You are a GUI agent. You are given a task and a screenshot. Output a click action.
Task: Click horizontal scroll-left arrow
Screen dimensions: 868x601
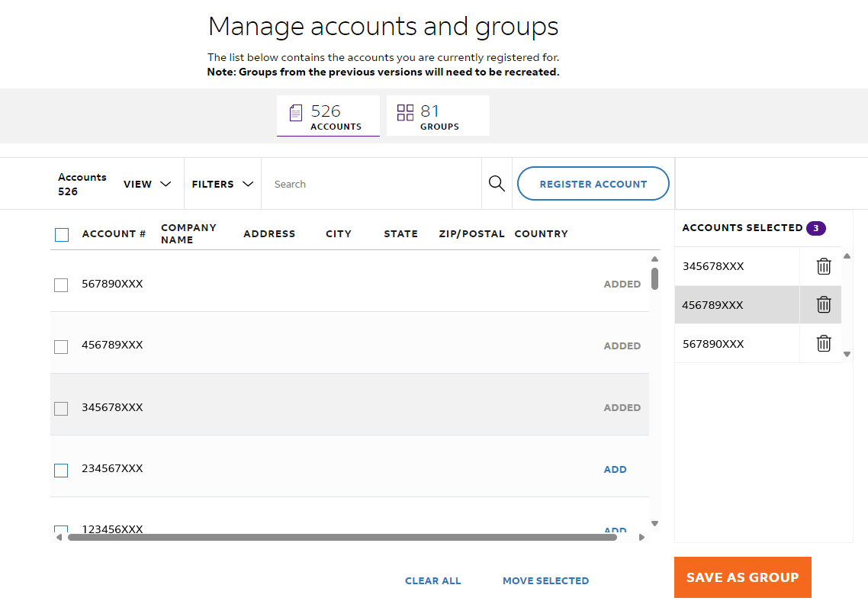59,538
